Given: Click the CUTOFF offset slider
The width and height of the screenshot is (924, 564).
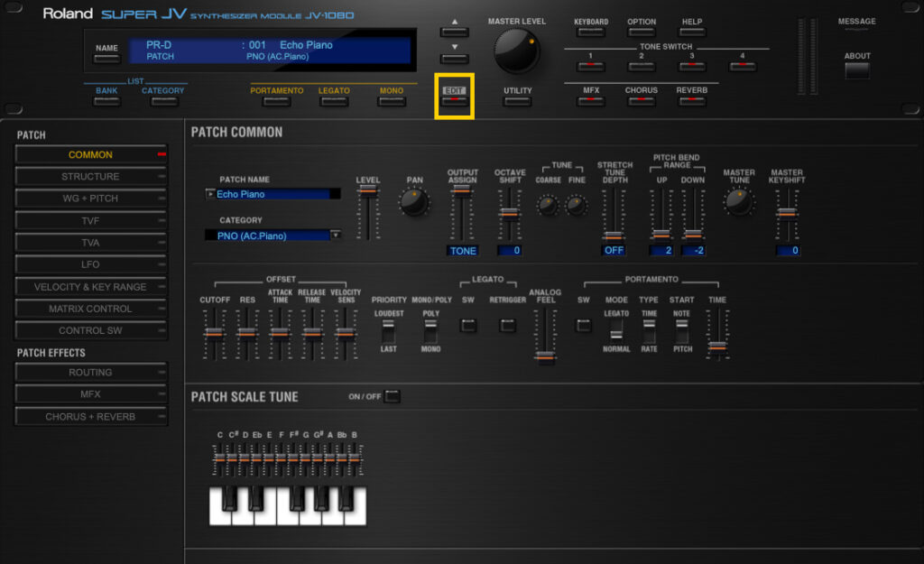Looking at the screenshot, I should tap(215, 334).
